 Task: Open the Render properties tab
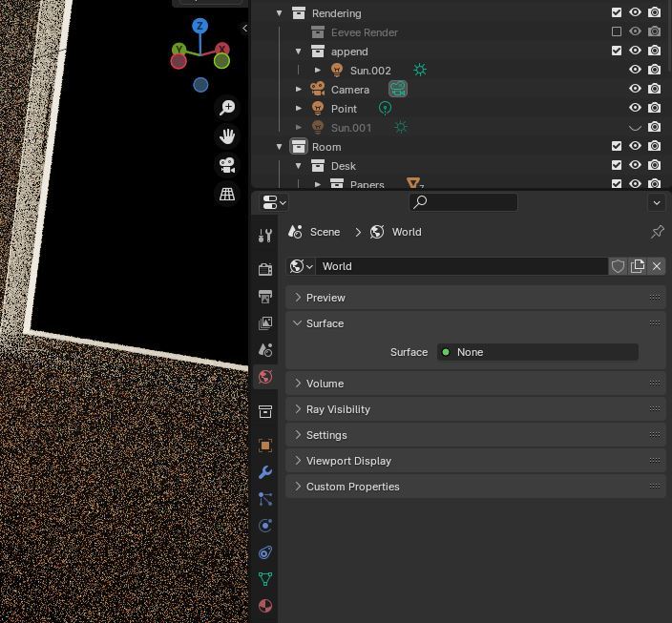[x=265, y=269]
